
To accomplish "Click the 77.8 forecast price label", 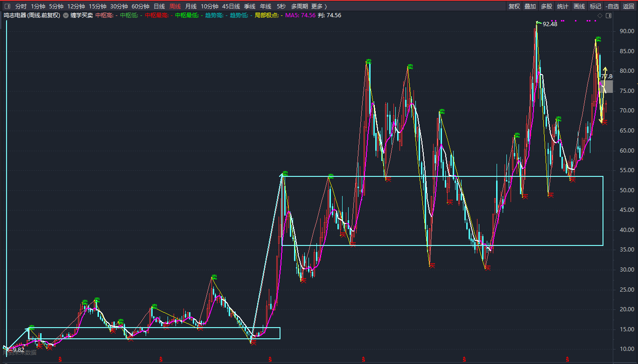I will [607, 77].
